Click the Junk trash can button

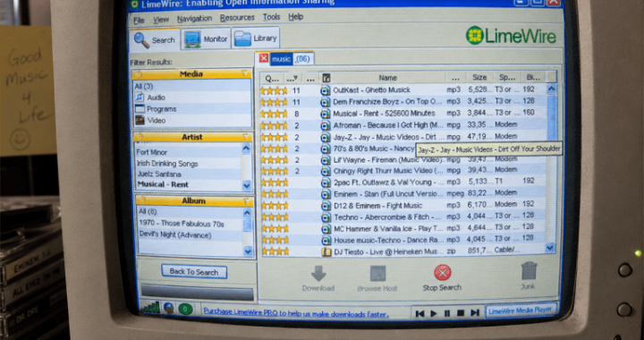pos(529,276)
